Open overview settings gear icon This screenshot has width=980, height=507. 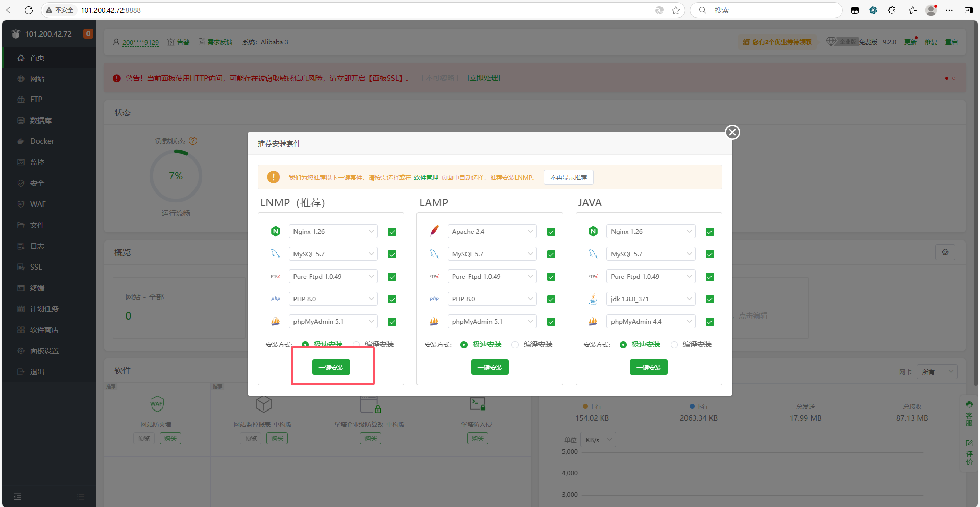click(x=945, y=252)
